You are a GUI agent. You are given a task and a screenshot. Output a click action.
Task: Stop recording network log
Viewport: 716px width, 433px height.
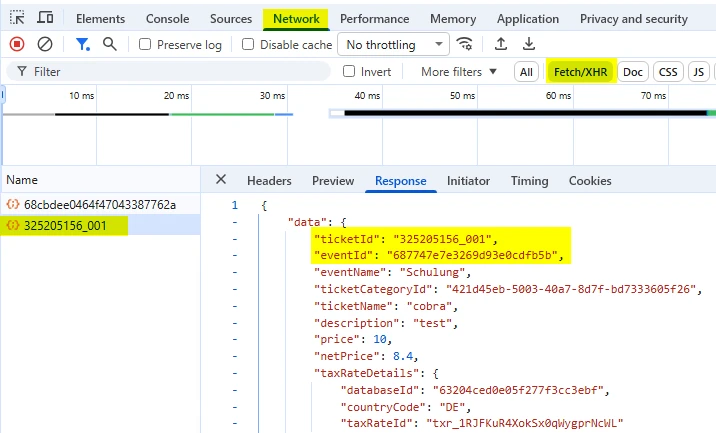coord(17,44)
